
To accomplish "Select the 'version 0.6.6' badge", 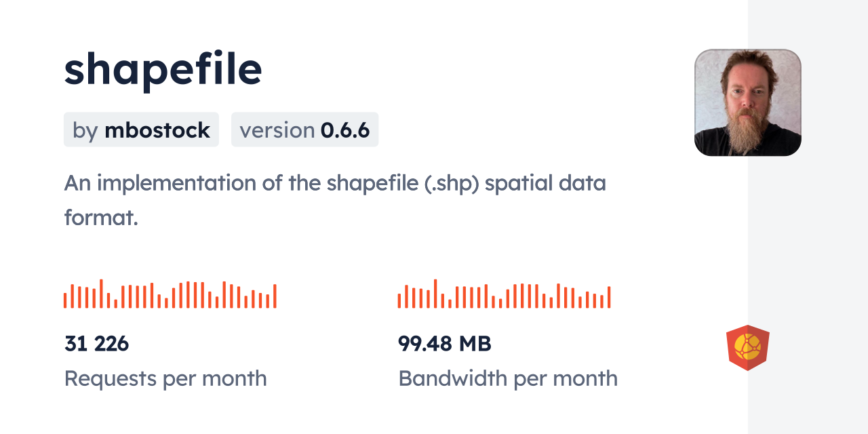I will point(304,130).
